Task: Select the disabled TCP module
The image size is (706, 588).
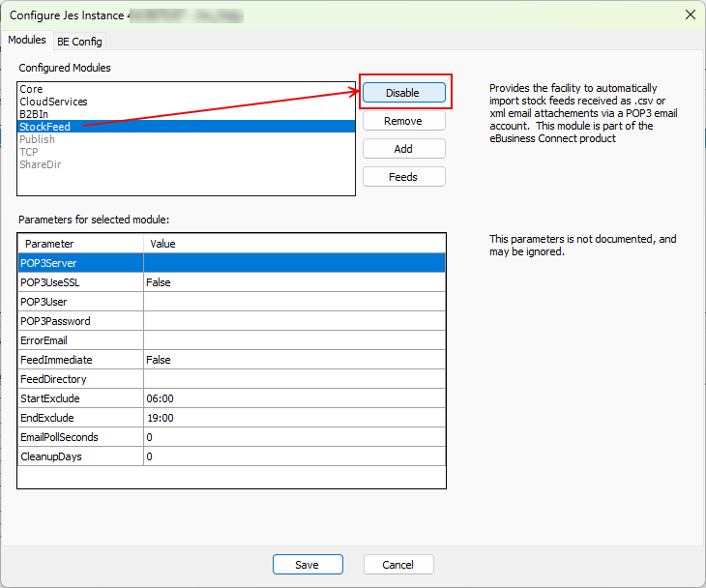Action: point(186,152)
